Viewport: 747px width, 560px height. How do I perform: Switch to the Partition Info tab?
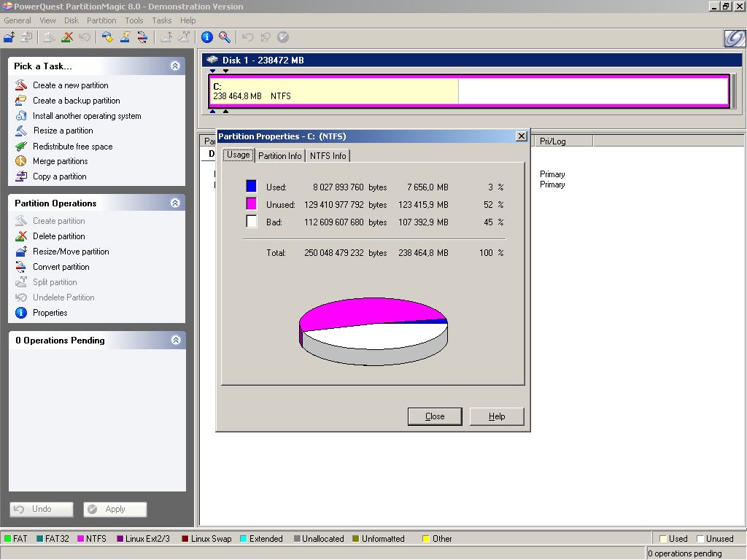tap(279, 156)
